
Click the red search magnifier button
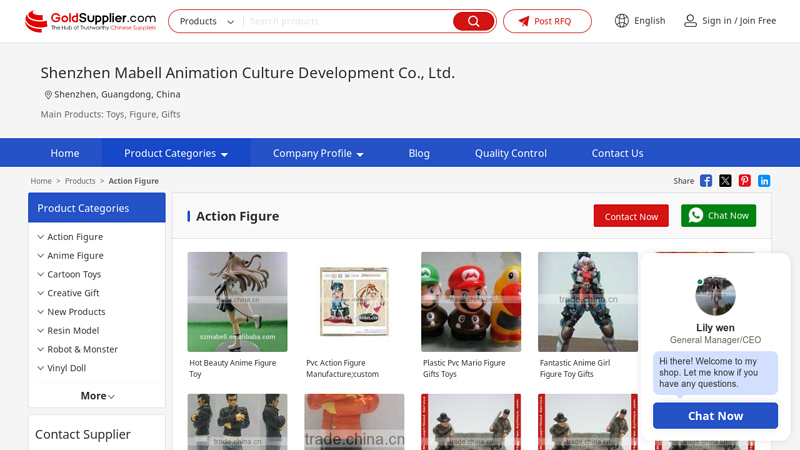473,21
